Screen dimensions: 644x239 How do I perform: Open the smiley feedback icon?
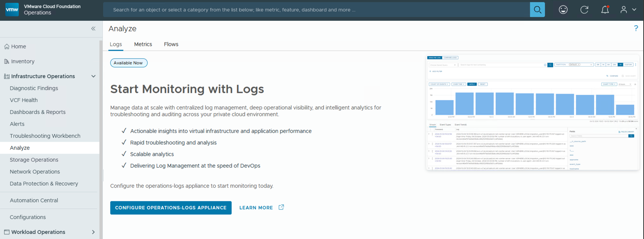click(x=563, y=10)
